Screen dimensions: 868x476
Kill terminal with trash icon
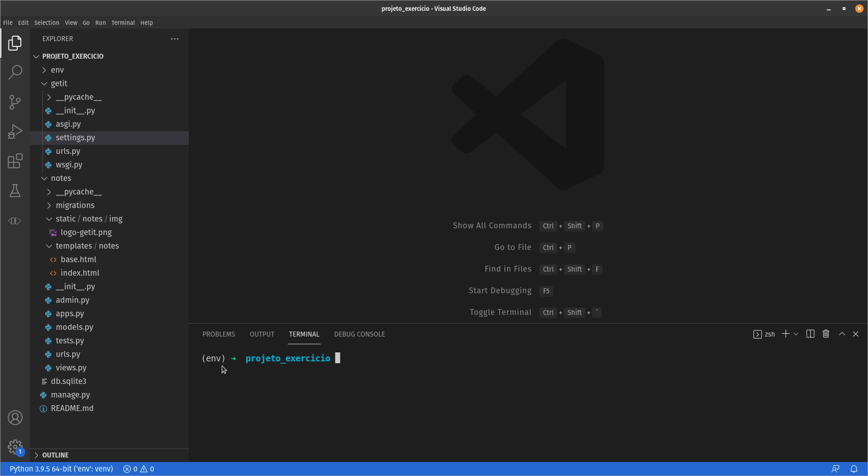[x=826, y=334]
